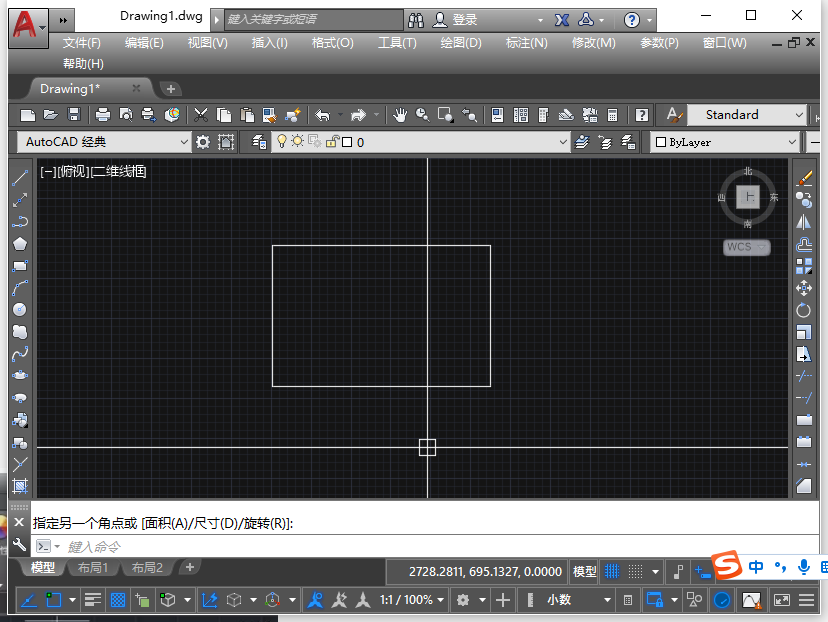This screenshot has width=828, height=622.
Task: Click the coordinates readout 2728.2811, 695.1327
Action: [485, 571]
